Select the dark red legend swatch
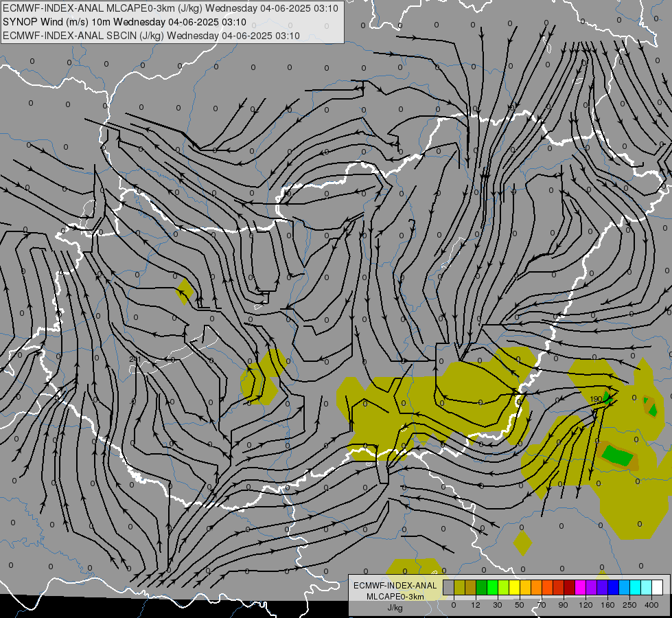Viewport: 672px width, 618px height. tap(570, 587)
